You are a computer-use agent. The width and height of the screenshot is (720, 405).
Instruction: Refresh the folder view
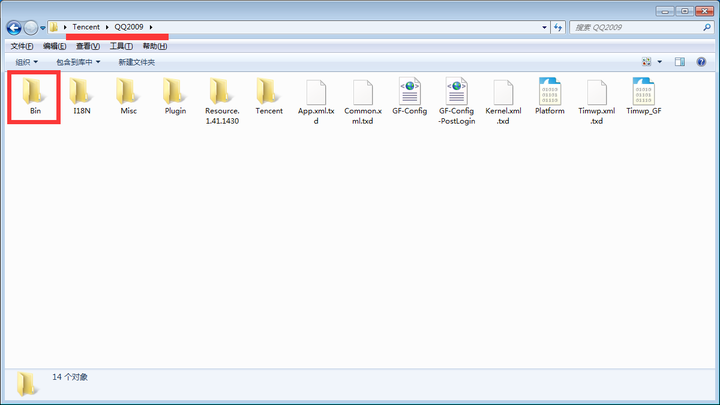pos(558,27)
